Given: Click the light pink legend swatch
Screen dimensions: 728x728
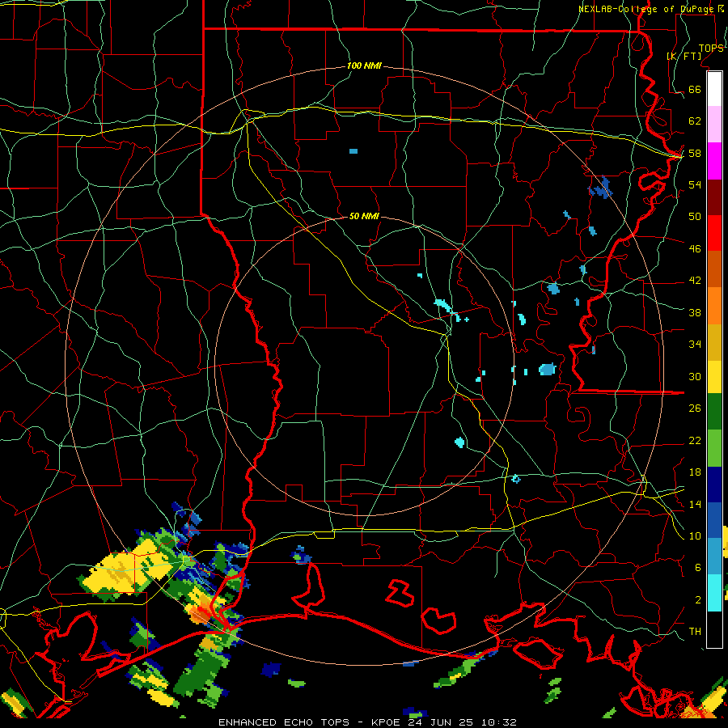Looking at the screenshot, I should click(714, 124).
